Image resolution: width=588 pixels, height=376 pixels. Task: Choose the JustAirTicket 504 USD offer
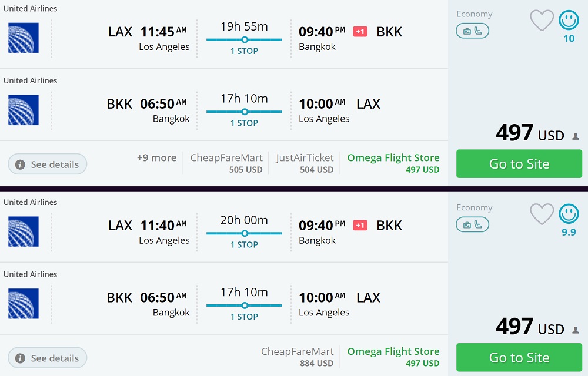pyautogui.click(x=305, y=163)
